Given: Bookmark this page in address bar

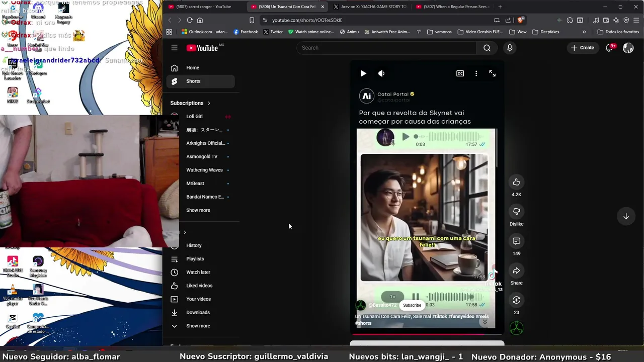Looking at the screenshot, I should [x=252, y=20].
